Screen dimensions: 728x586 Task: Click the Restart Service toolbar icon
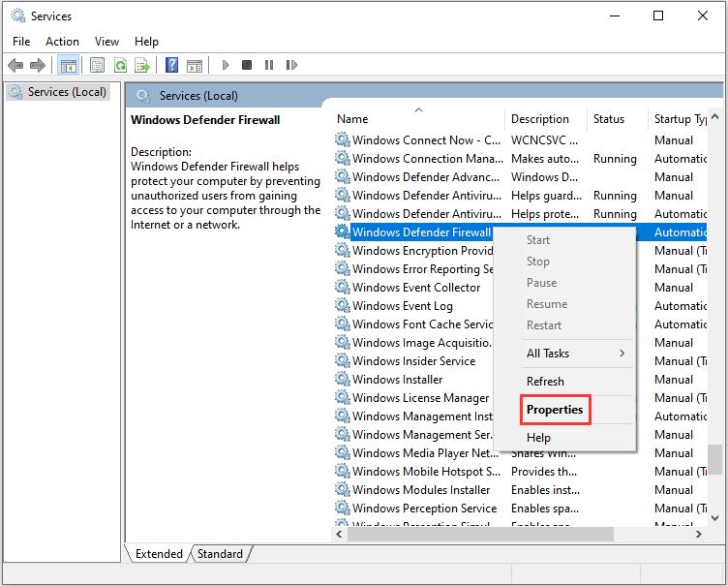pyautogui.click(x=290, y=65)
